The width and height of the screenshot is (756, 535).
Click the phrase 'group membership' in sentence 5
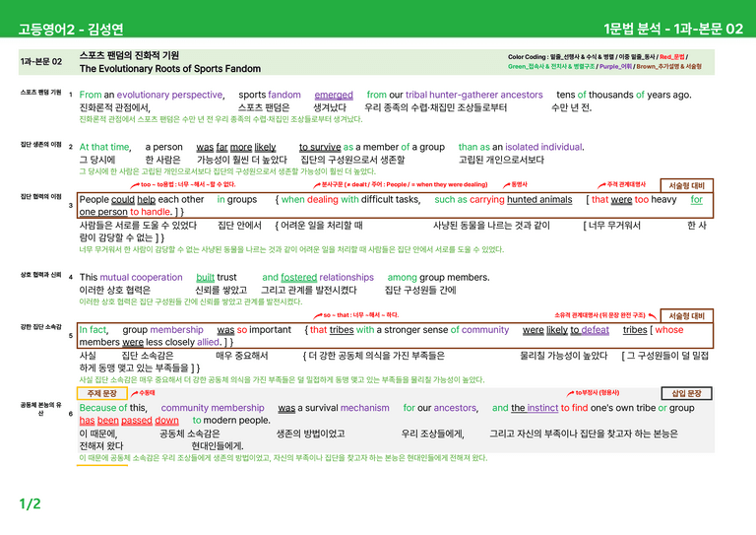point(162,330)
